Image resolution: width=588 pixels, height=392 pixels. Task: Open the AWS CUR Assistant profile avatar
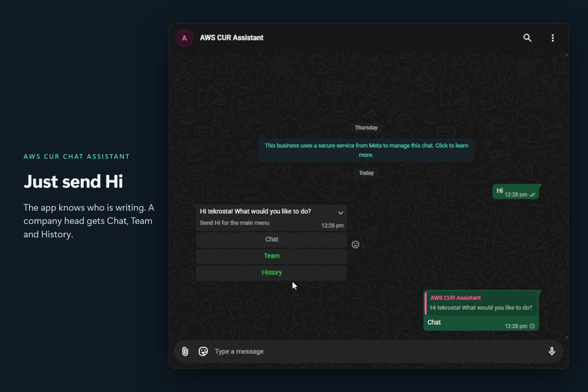[x=184, y=38]
